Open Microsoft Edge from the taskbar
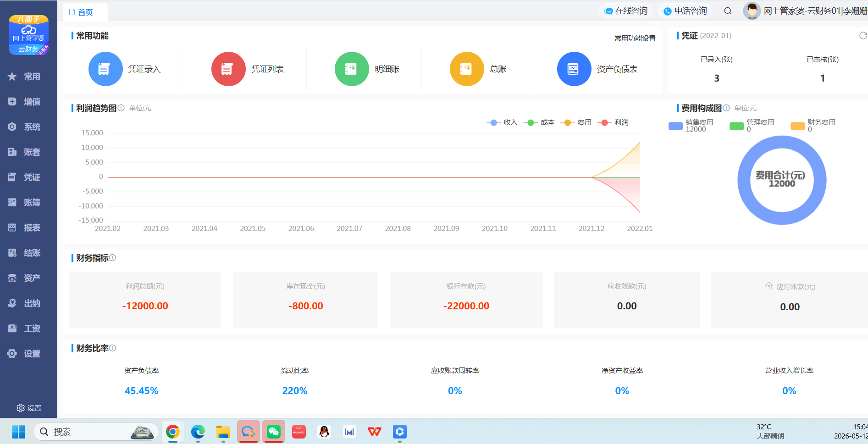 tap(198, 432)
